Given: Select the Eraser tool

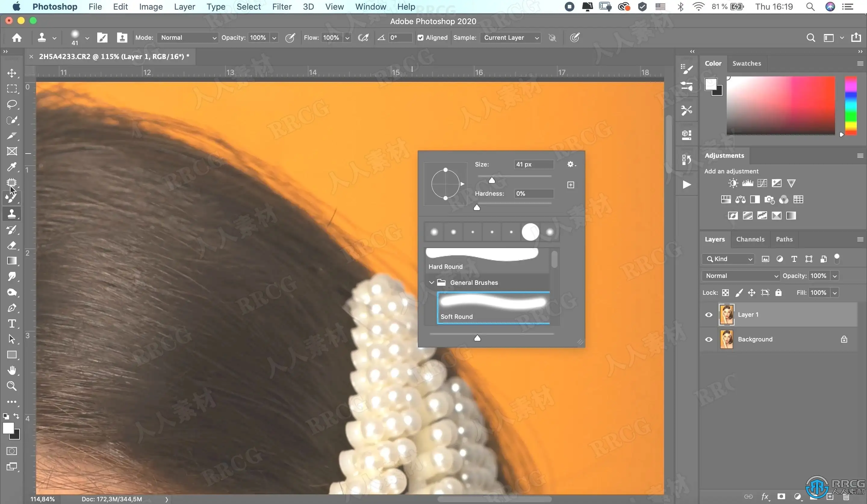Looking at the screenshot, I should (12, 246).
